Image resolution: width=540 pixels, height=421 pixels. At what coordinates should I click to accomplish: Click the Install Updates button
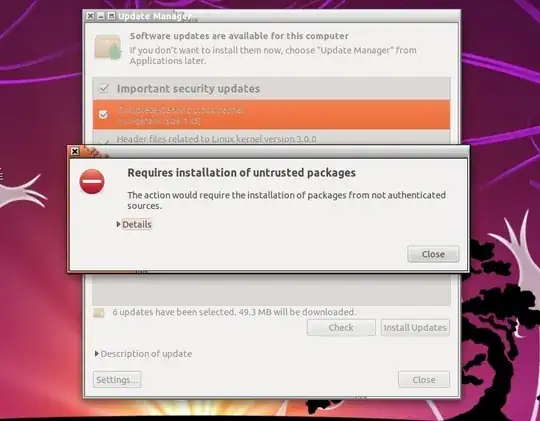415,327
